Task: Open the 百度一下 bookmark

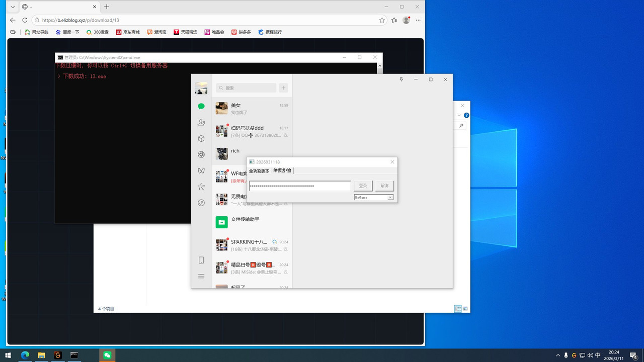Action: coord(67,32)
